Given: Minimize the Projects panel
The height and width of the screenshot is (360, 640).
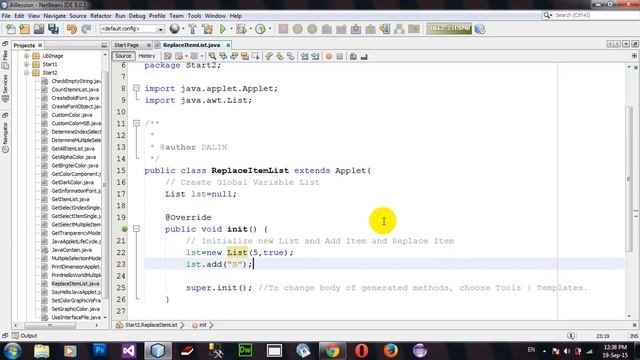Looking at the screenshot, I should [104, 45].
